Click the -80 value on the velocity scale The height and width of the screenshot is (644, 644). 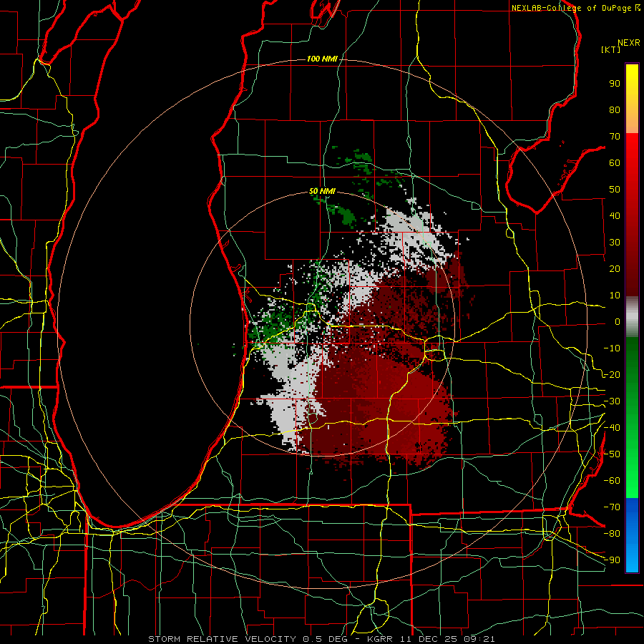pyautogui.click(x=612, y=534)
